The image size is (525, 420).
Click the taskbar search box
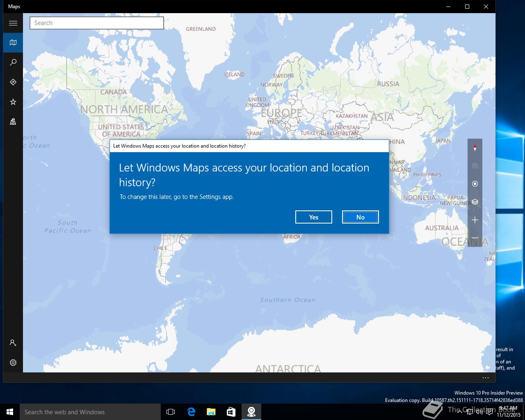[x=90, y=412]
